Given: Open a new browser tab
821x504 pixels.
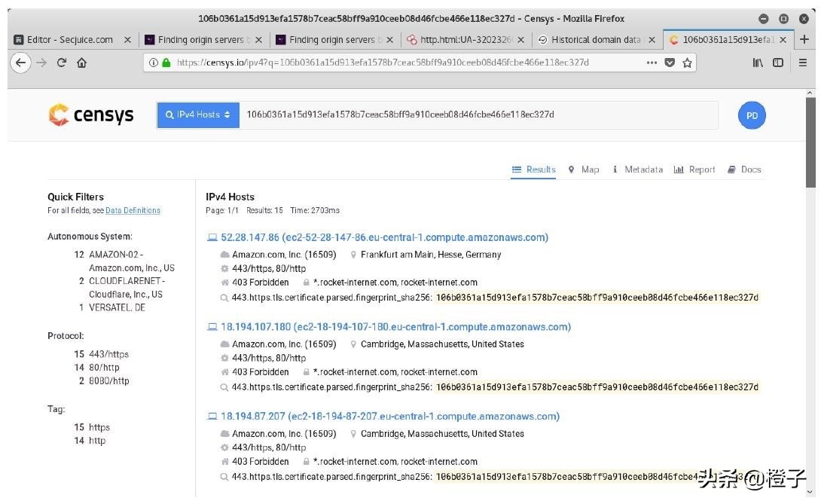Looking at the screenshot, I should click(804, 40).
